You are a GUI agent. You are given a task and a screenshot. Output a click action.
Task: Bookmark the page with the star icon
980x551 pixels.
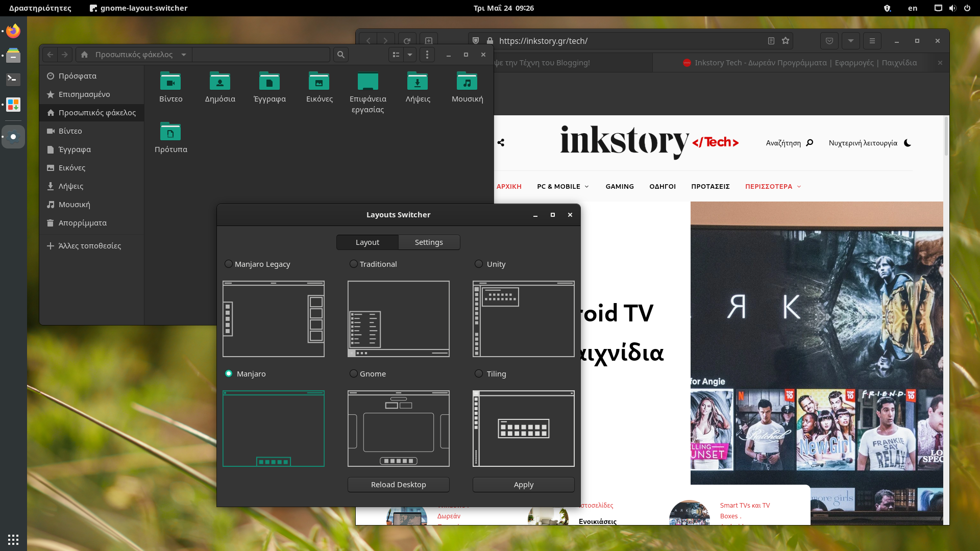(786, 41)
